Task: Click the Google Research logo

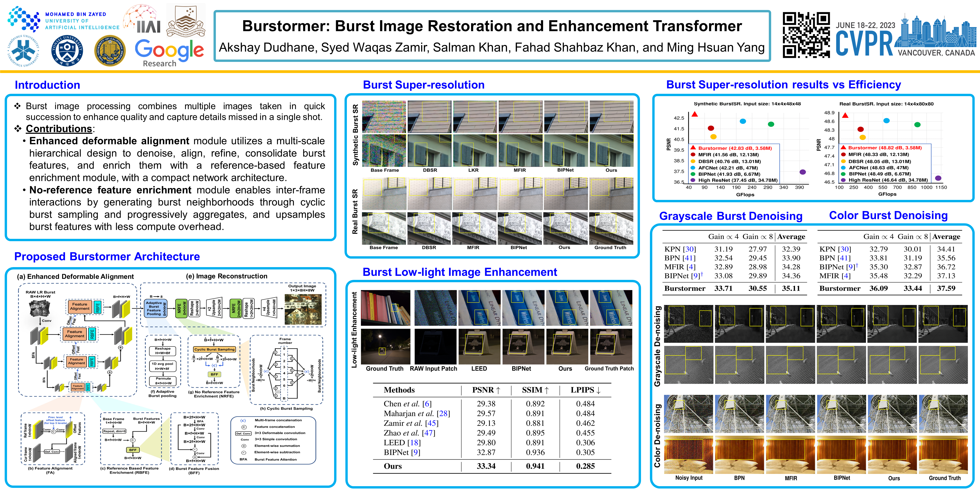Action: tap(169, 53)
